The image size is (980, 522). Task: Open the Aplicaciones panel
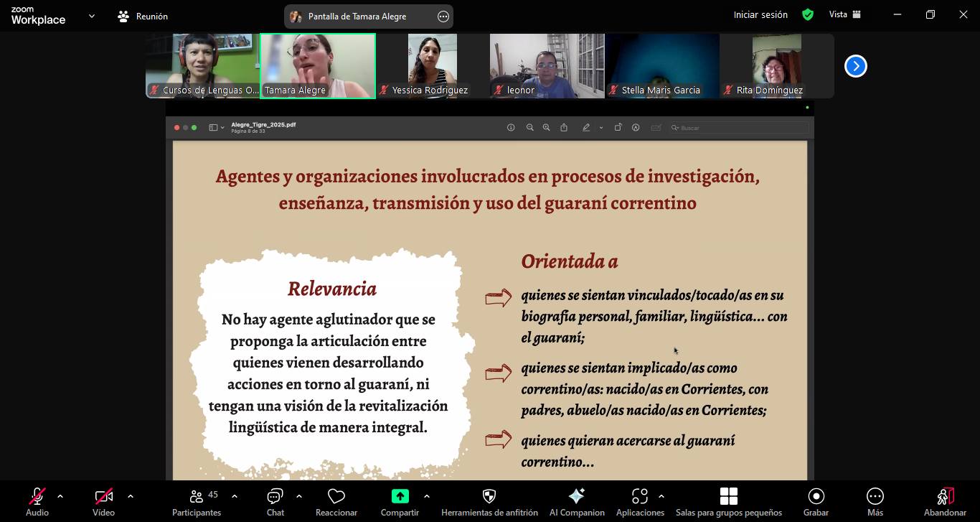(639, 501)
